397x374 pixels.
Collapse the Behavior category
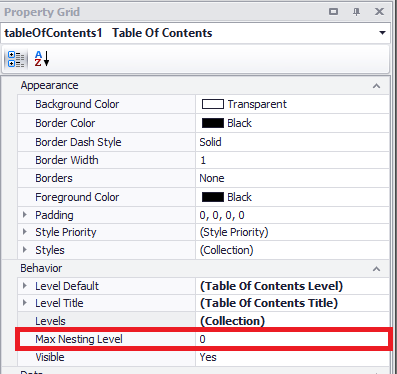click(376, 269)
